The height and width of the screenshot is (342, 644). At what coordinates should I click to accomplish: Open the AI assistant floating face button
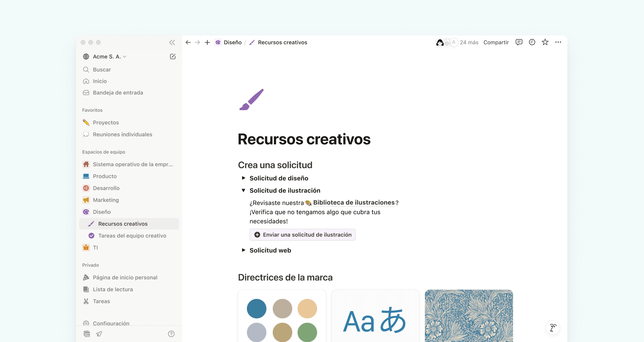[x=553, y=328]
